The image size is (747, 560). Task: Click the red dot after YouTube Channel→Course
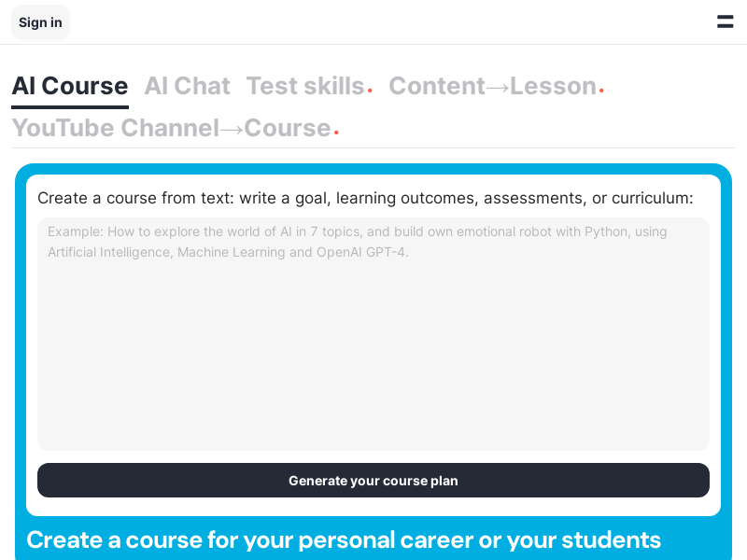point(336,133)
